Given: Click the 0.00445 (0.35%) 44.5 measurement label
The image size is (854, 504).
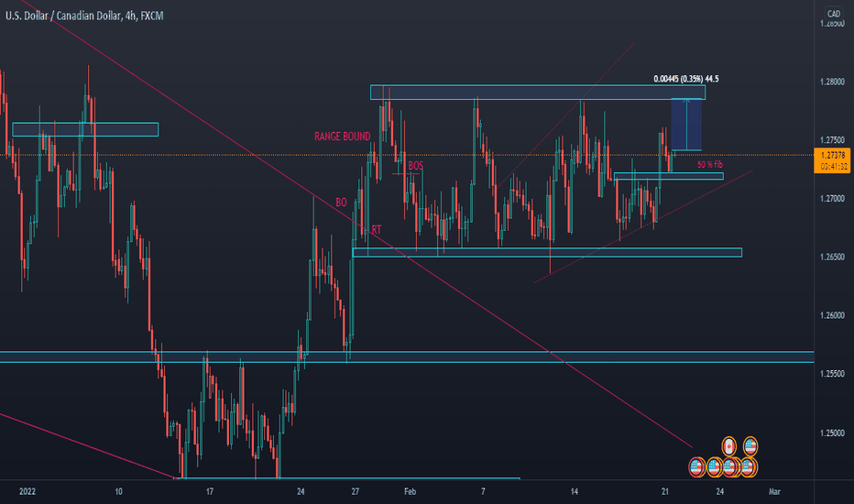Looking at the screenshot, I should pyautogui.click(x=686, y=79).
